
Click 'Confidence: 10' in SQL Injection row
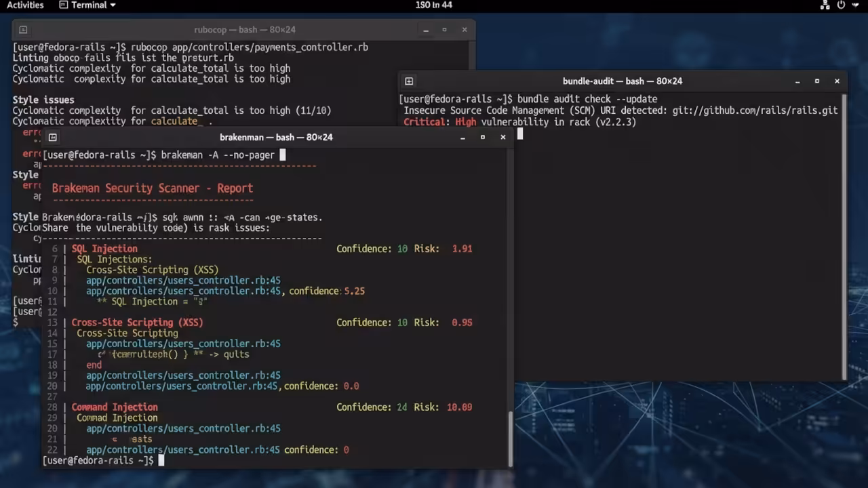pyautogui.click(x=372, y=249)
